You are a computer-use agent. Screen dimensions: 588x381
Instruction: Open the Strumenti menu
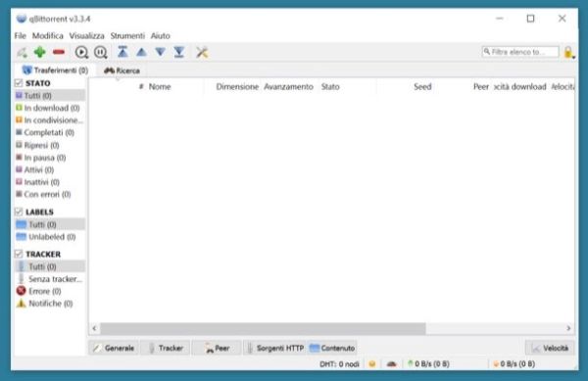coord(127,35)
